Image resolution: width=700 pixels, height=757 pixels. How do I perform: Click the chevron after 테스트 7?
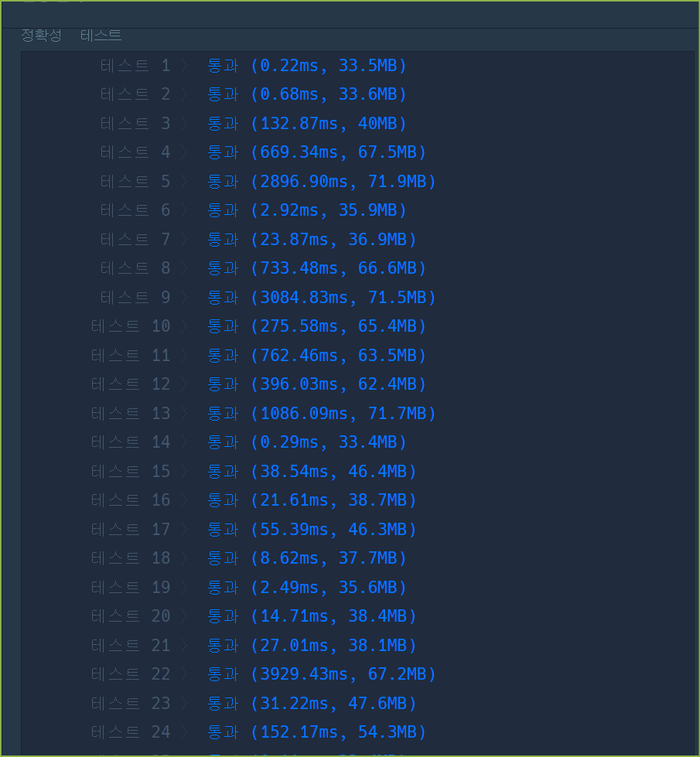point(184,240)
